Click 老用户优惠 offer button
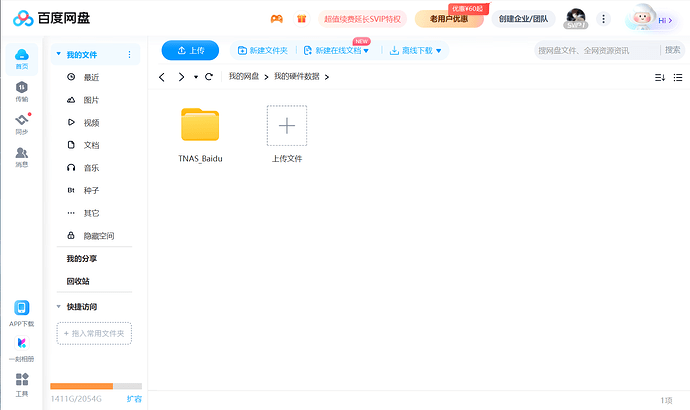The height and width of the screenshot is (410, 690). click(x=449, y=19)
